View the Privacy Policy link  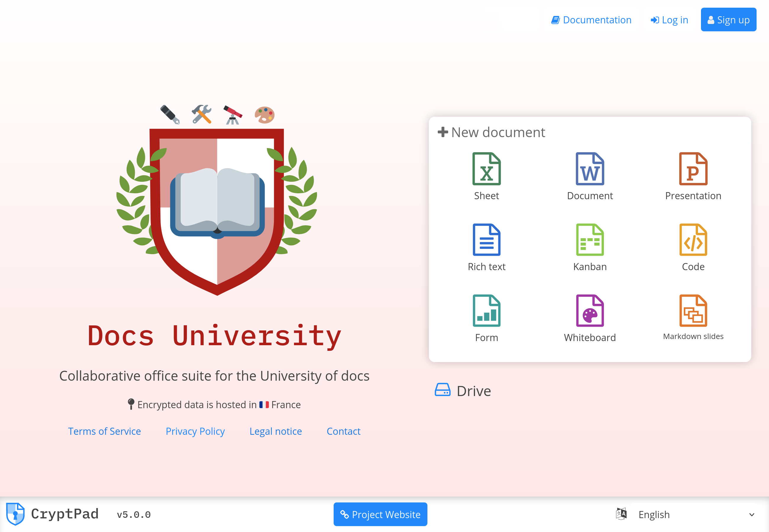pyautogui.click(x=195, y=432)
